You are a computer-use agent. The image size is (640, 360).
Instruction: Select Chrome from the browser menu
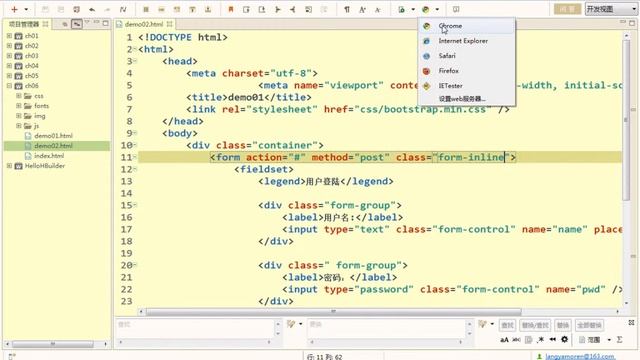(x=467, y=26)
